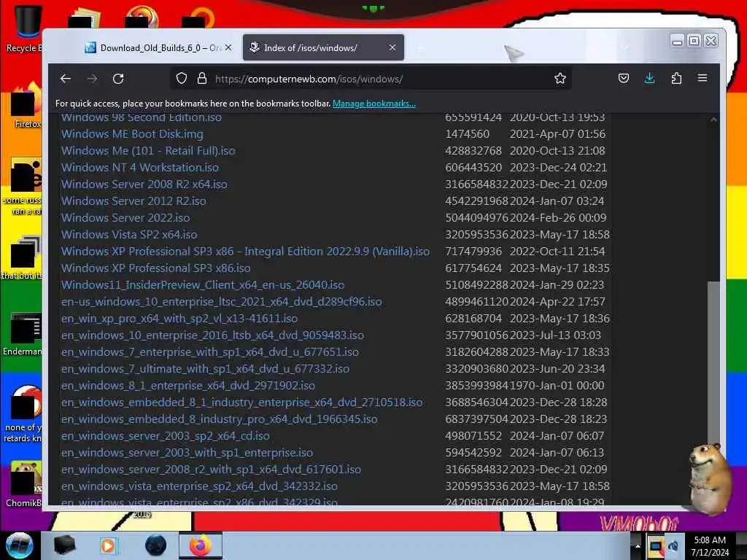Close the Index of /isos/windows/ tab
Image resolution: width=747 pixels, height=560 pixels.
click(x=392, y=47)
